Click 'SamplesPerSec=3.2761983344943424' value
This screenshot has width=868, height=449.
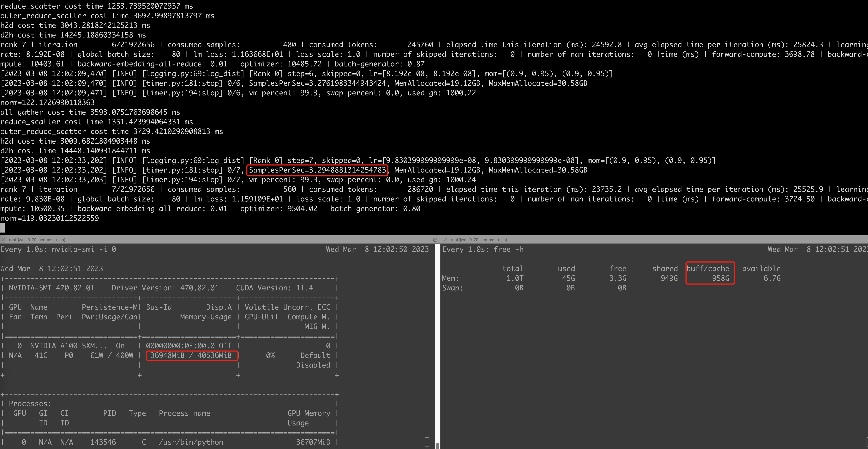point(317,83)
